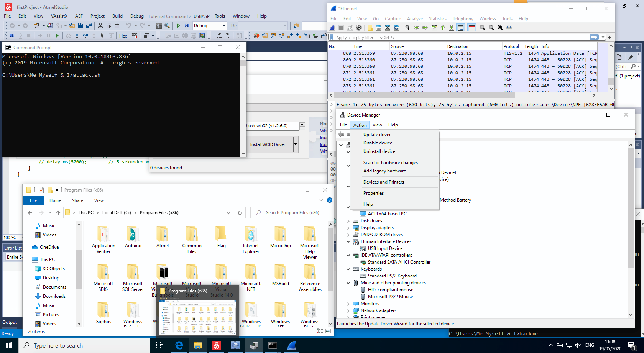This screenshot has height=353, width=644.
Task: Open Wireshark display filter history dropdown
Action: tap(603, 37)
